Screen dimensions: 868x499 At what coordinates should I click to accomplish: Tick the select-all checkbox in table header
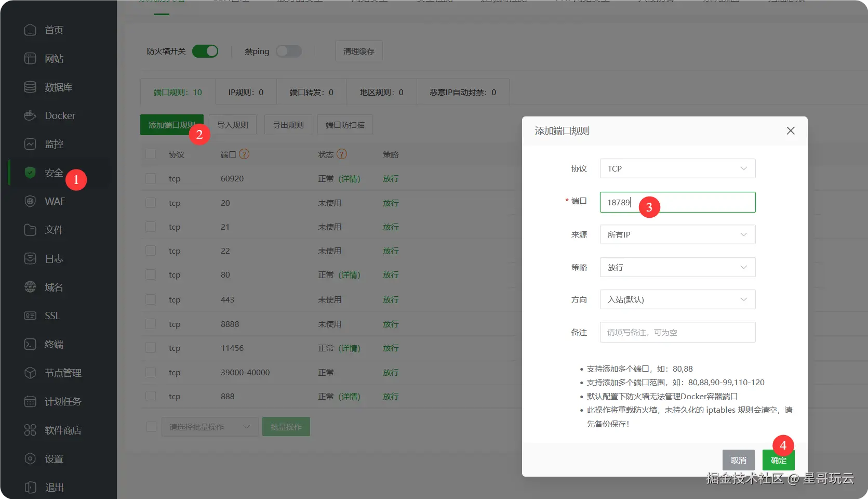[x=151, y=154]
